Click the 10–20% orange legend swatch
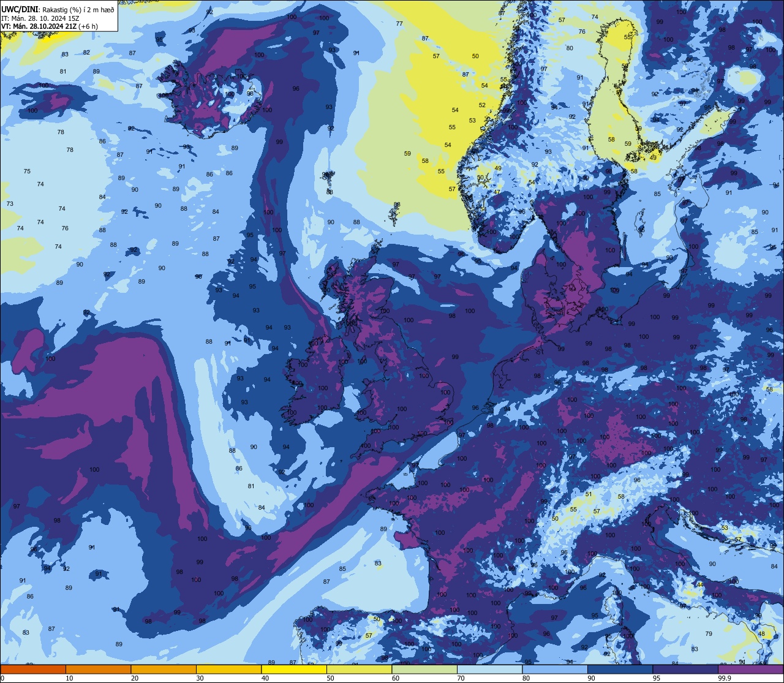 tap(98, 669)
